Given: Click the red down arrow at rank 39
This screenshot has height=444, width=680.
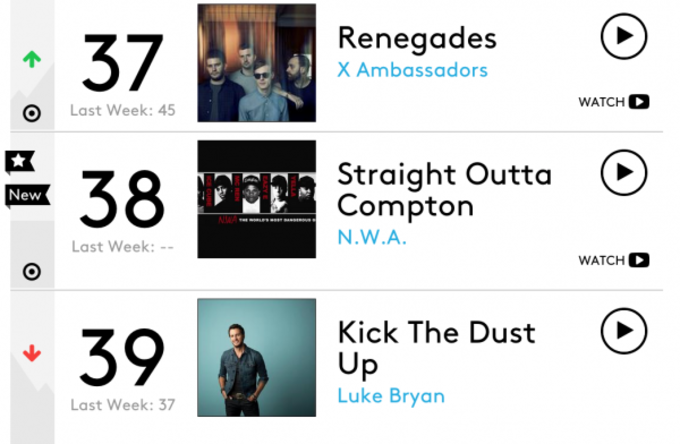Looking at the screenshot, I should [32, 353].
